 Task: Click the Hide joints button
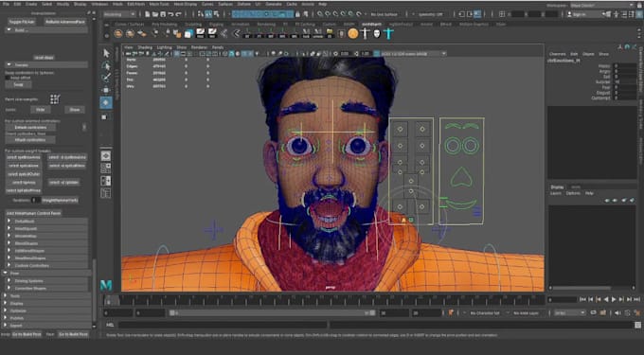[40, 110]
